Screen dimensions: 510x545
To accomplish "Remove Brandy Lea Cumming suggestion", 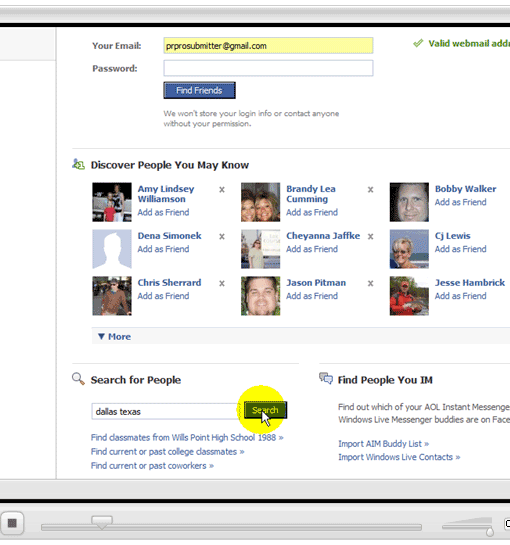I will tap(371, 190).
